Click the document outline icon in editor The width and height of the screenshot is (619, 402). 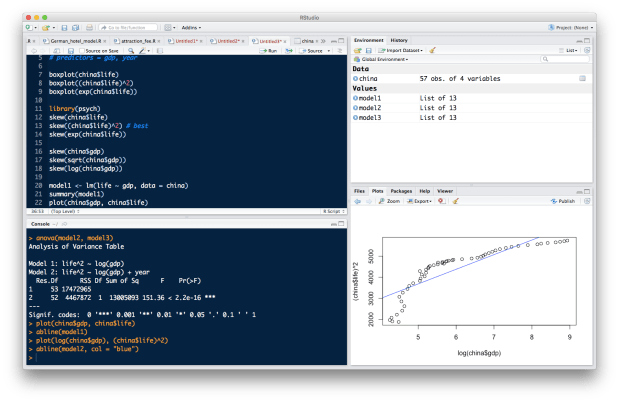click(340, 51)
